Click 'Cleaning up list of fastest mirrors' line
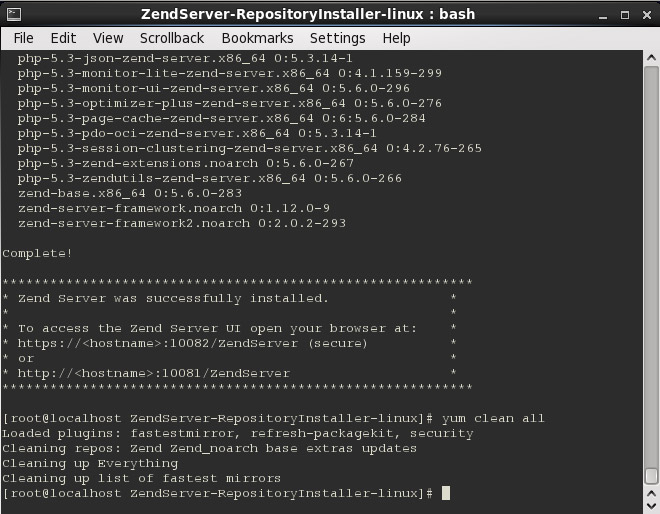This screenshot has width=660, height=514. [141, 478]
